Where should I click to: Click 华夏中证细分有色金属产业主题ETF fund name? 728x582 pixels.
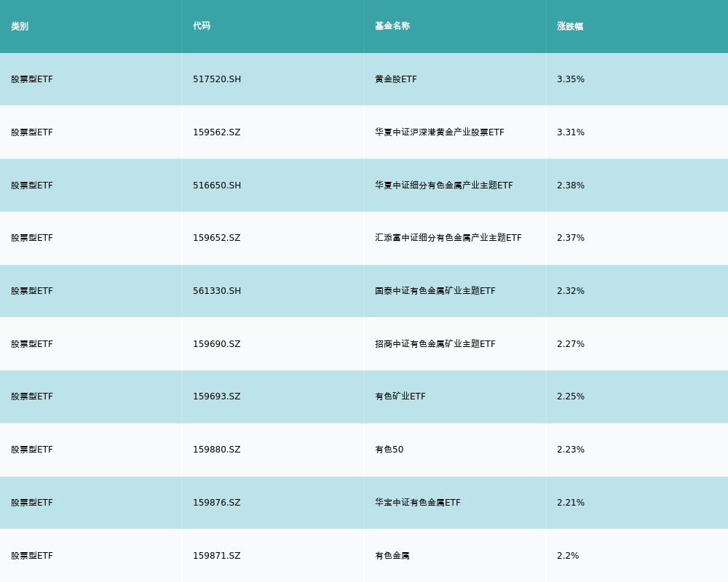(x=444, y=186)
